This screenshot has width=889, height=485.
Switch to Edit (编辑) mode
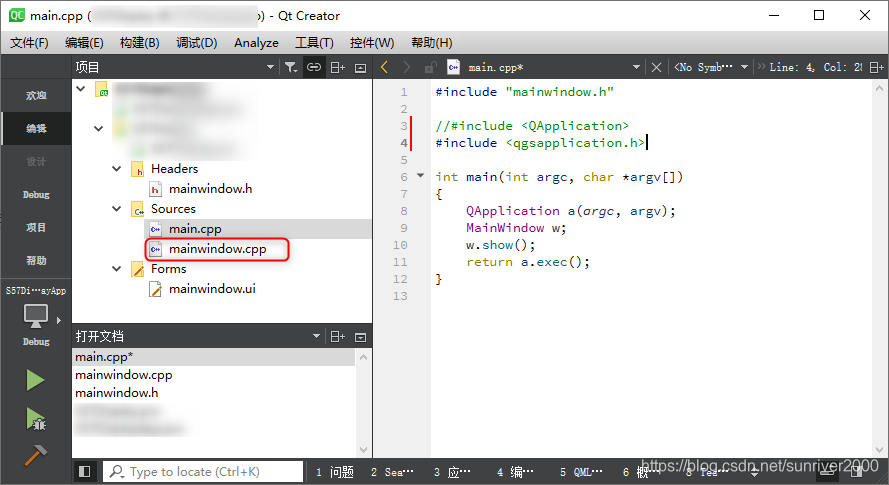[36, 128]
